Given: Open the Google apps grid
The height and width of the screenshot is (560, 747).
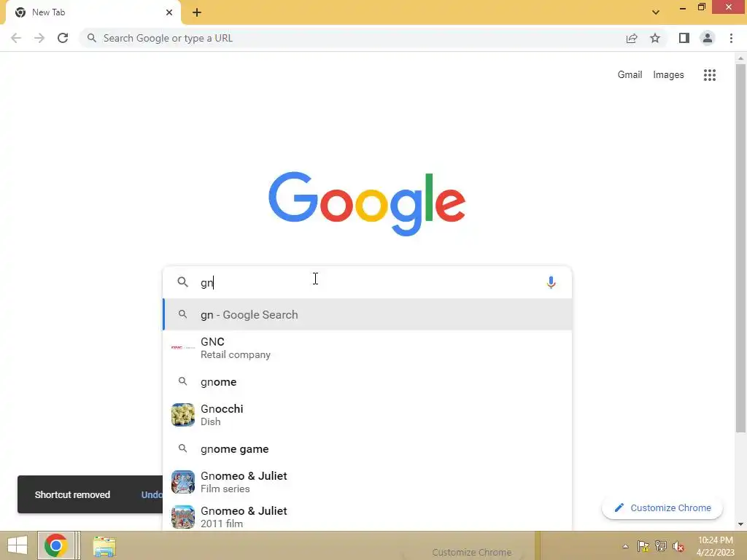Looking at the screenshot, I should tap(710, 75).
